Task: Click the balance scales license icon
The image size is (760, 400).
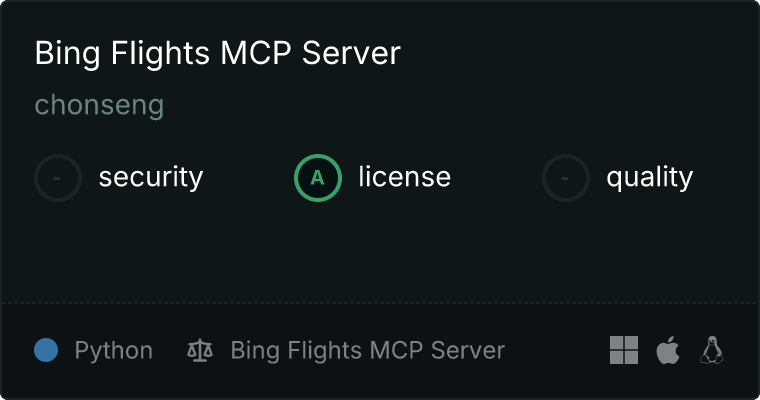Action: pos(200,350)
